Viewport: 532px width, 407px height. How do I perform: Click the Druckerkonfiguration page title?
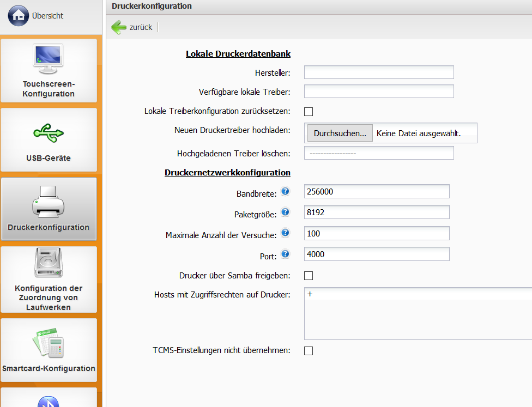tap(152, 6)
